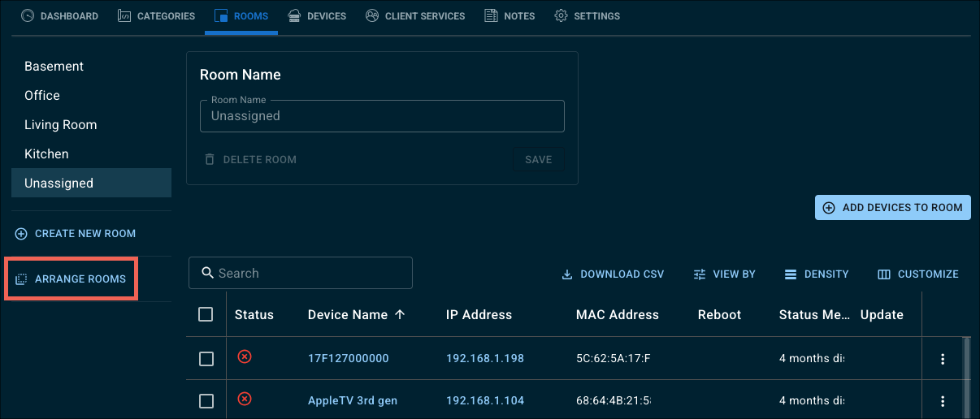Click Add Devices to Room

893,208
